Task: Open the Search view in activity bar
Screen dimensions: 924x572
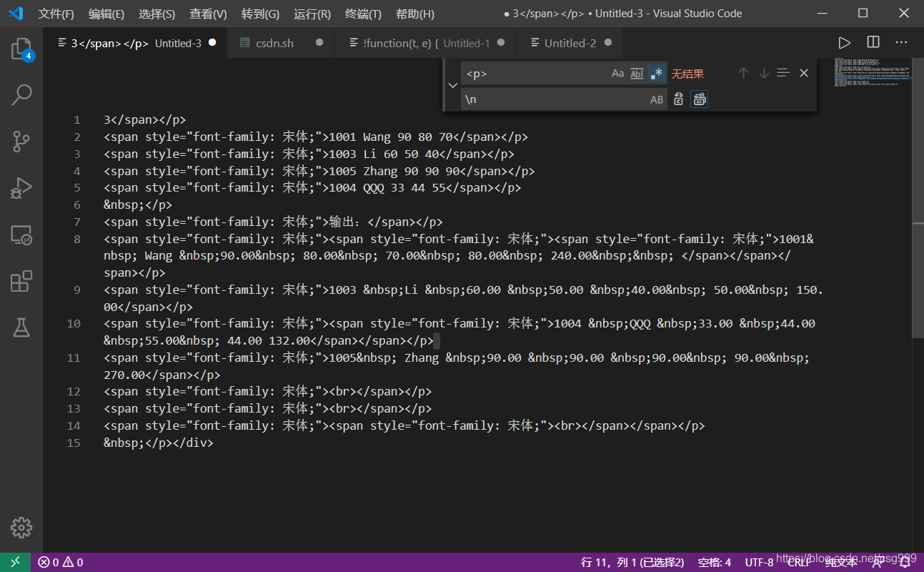Action: point(21,95)
